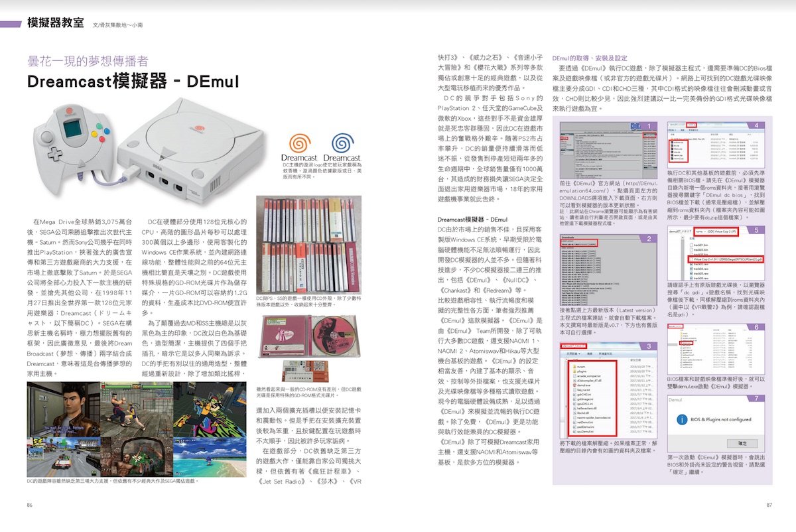Open the Shenmue game screenshot with jacketed man

click(63, 410)
